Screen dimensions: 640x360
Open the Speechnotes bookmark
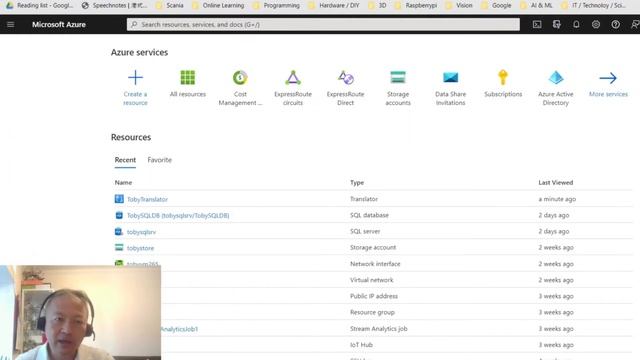click(114, 5)
